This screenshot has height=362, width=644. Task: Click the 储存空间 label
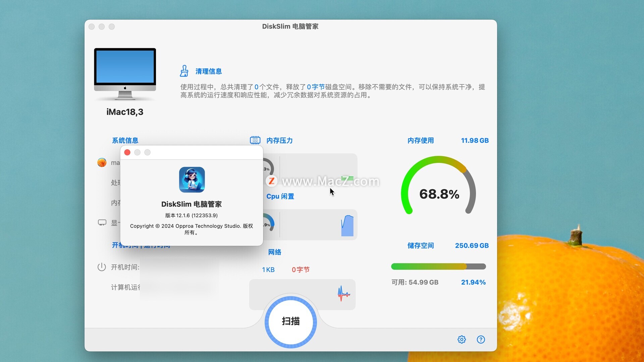coord(421,246)
